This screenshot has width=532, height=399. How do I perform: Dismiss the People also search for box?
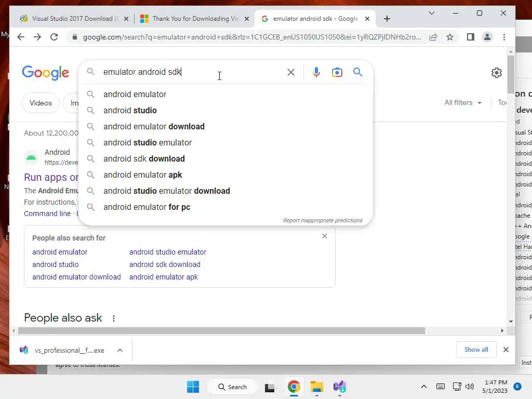325,236
